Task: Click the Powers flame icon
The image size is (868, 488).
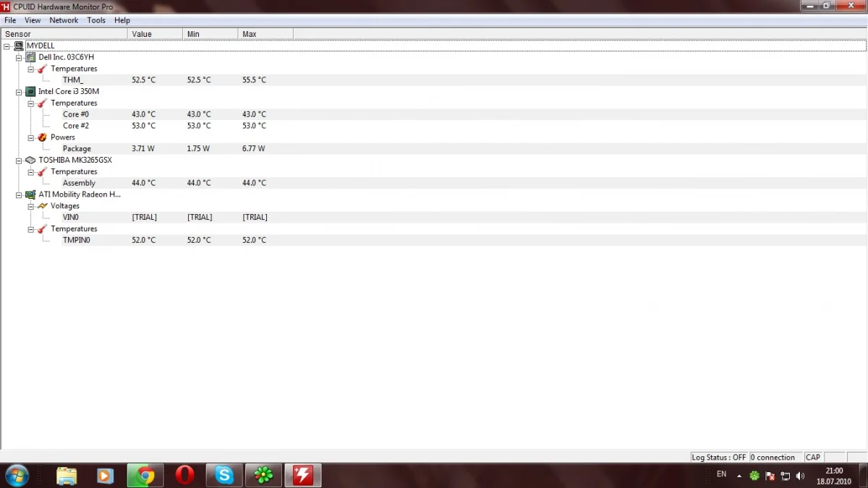Action: [x=43, y=137]
